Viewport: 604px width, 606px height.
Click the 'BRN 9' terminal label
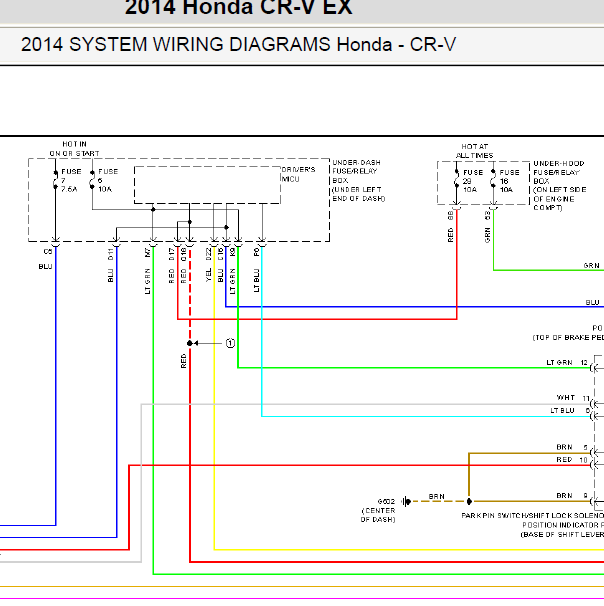point(572,495)
